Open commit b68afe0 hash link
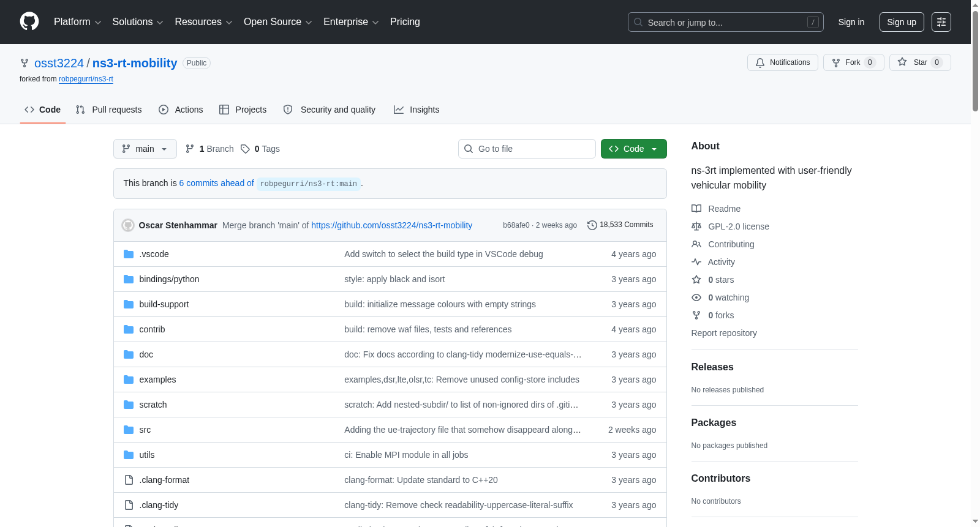 tap(516, 225)
